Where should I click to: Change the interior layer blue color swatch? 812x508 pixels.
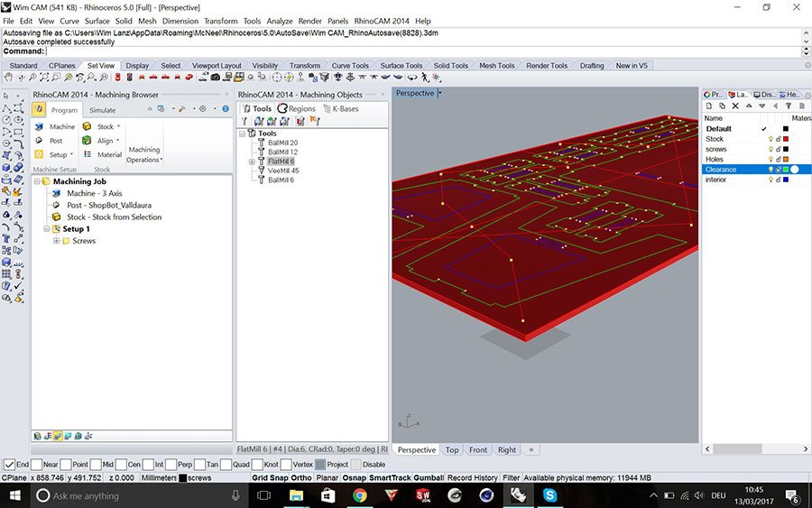[786, 180]
